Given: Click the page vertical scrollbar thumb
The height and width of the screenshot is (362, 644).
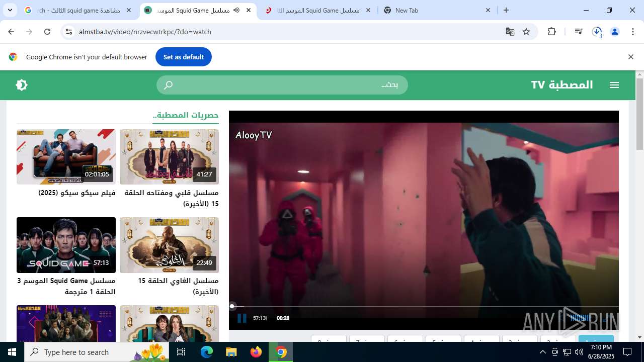Looking at the screenshot, I should coord(639,114).
